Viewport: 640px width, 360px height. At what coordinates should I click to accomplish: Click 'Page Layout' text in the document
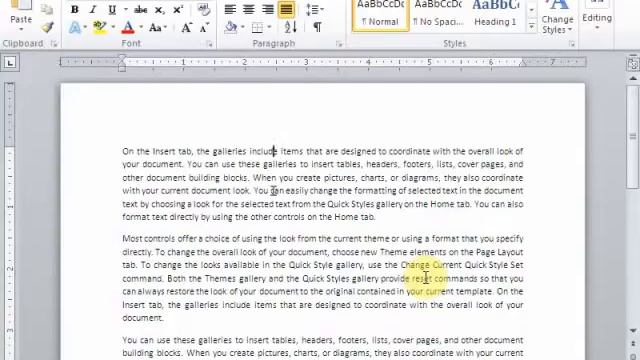click(500, 252)
